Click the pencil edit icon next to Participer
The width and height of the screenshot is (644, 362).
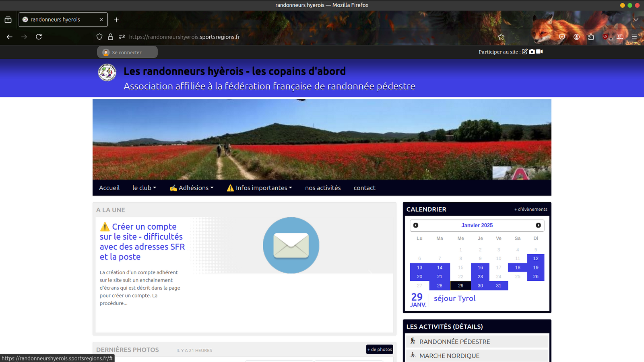524,51
